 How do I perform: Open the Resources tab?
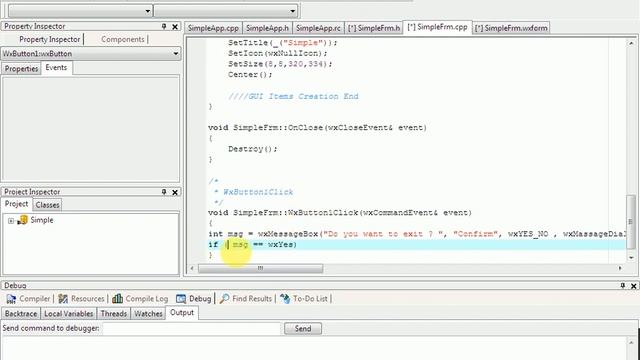point(81,299)
